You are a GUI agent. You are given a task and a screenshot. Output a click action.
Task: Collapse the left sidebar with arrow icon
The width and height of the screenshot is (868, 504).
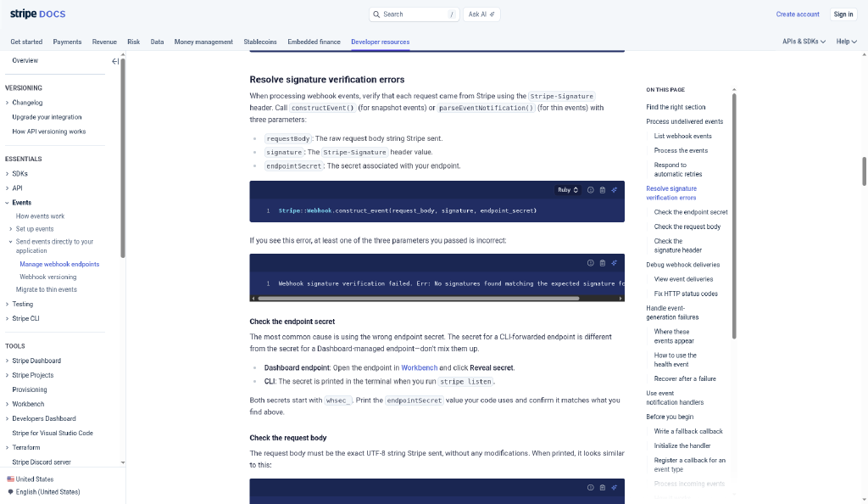click(115, 61)
